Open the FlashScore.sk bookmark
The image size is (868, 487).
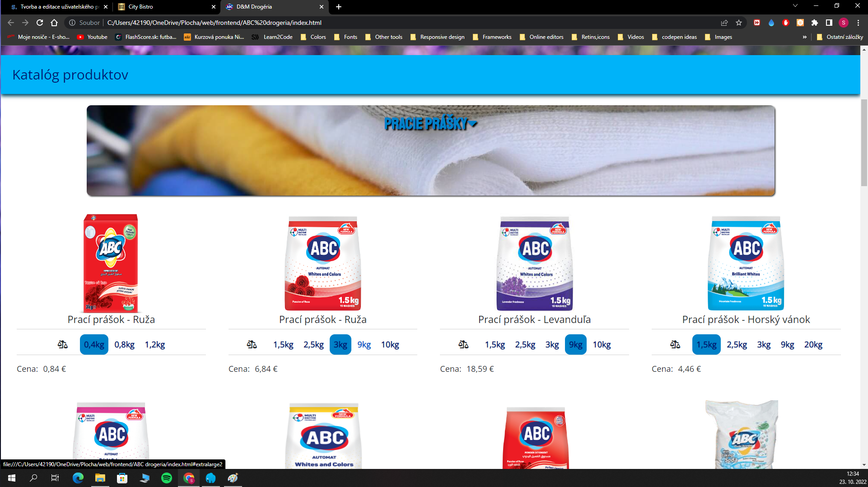click(146, 37)
